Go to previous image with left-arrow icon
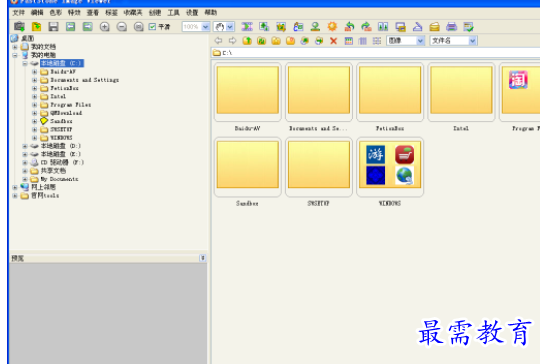This screenshot has width=540, height=364. coord(71,27)
